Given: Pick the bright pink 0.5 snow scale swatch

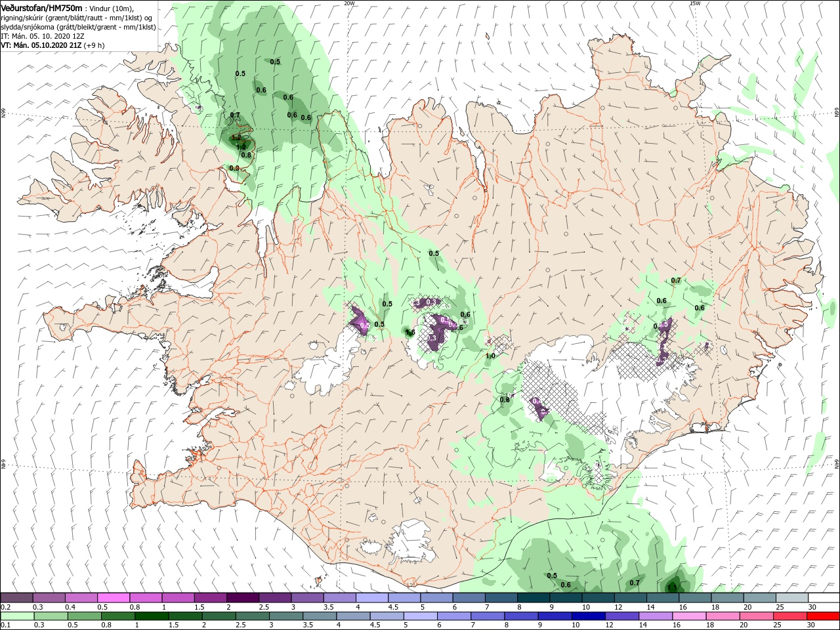Looking at the screenshot, I should [x=114, y=598].
